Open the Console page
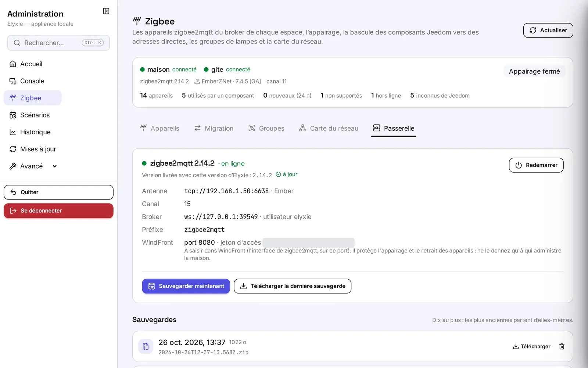Screen dimensions: 588x368 [x=32, y=81]
